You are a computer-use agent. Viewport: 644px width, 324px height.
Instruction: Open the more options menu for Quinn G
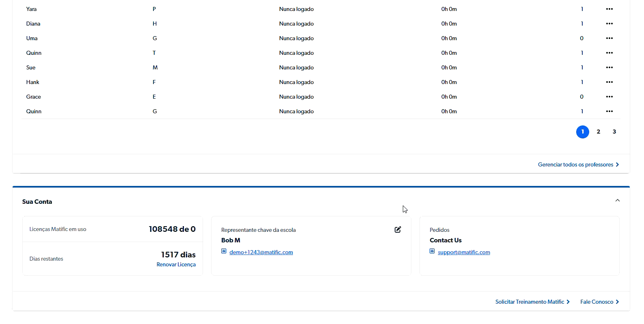609,111
